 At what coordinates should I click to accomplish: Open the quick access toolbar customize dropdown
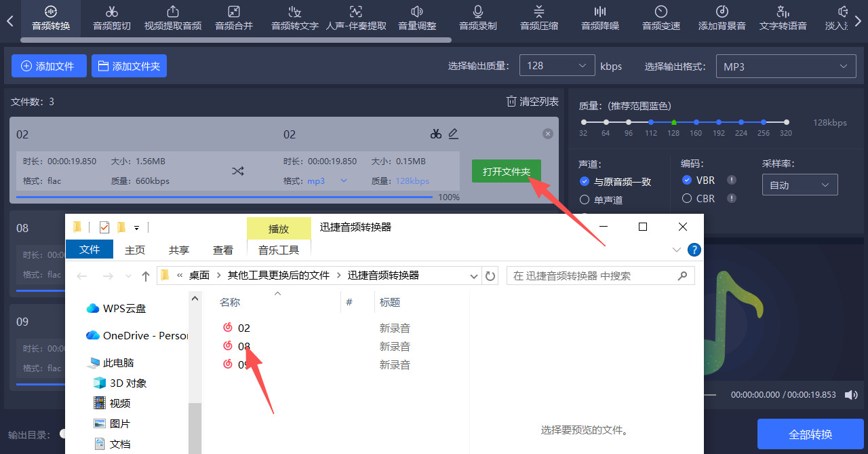pos(136,227)
